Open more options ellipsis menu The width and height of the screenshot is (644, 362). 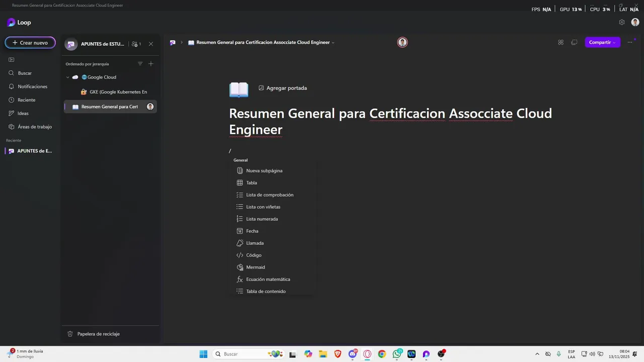630,42
